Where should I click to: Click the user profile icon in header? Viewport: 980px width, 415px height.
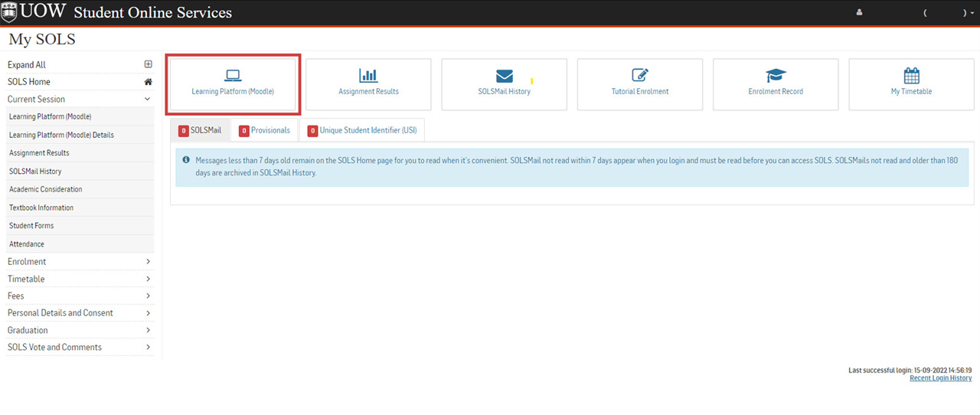859,13
